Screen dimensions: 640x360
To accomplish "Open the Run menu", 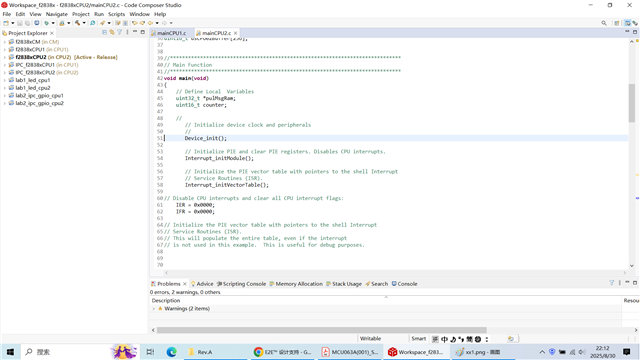I will click(99, 14).
